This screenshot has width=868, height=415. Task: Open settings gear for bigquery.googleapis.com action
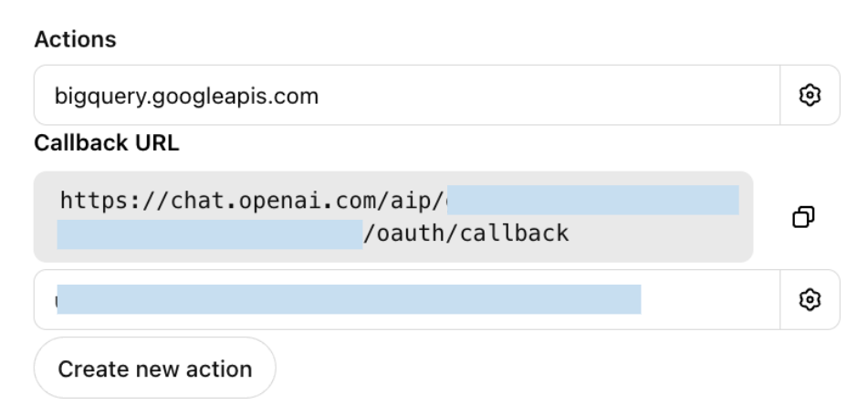810,95
